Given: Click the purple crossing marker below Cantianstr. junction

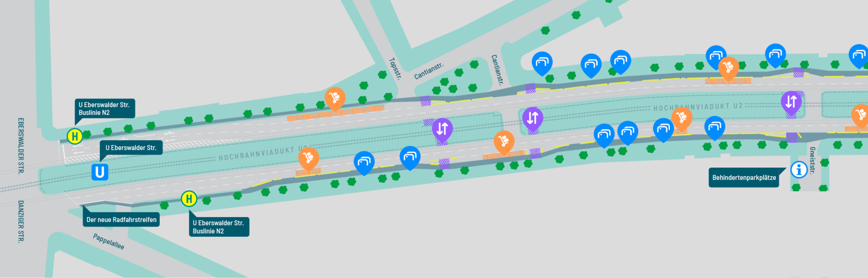Looking at the screenshot, I should 533,119.
